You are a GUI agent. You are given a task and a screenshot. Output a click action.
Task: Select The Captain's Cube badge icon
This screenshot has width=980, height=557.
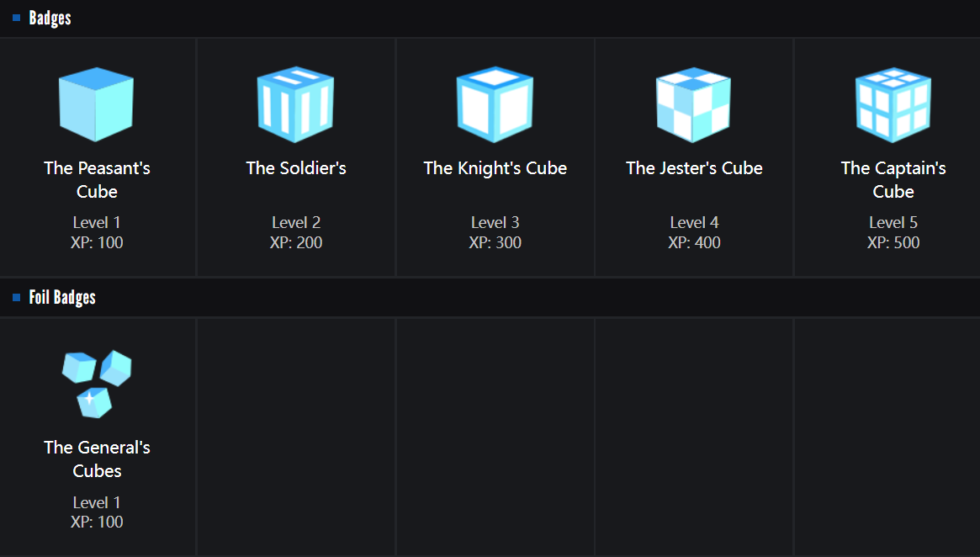coord(893,104)
